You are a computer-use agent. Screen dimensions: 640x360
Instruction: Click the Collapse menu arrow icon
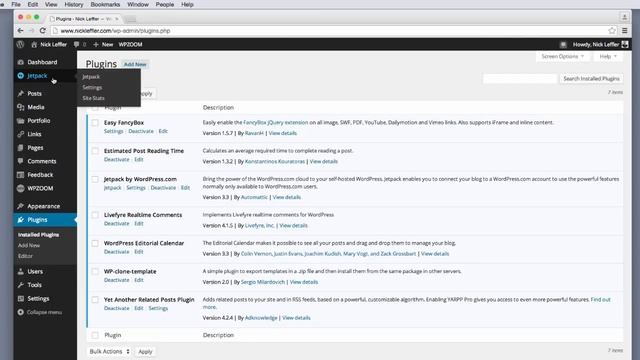click(21, 312)
